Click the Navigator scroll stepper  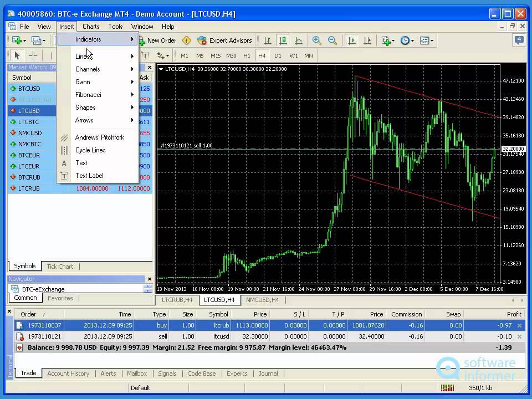click(x=147, y=289)
